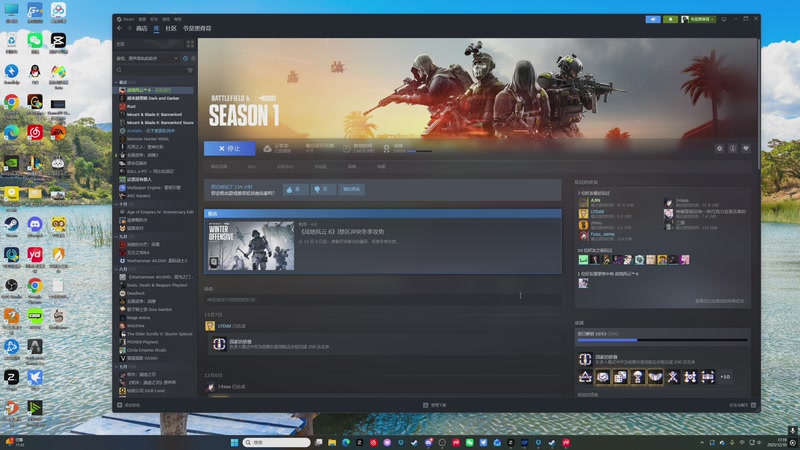Open the Winter Offensive news thumbnail
This screenshot has width=800, height=450.
click(x=251, y=245)
